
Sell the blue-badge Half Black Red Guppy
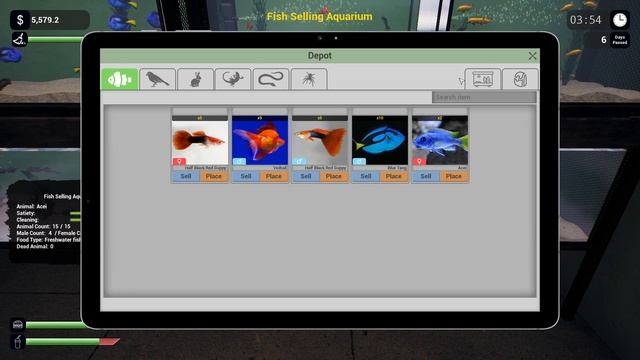(x=306, y=176)
